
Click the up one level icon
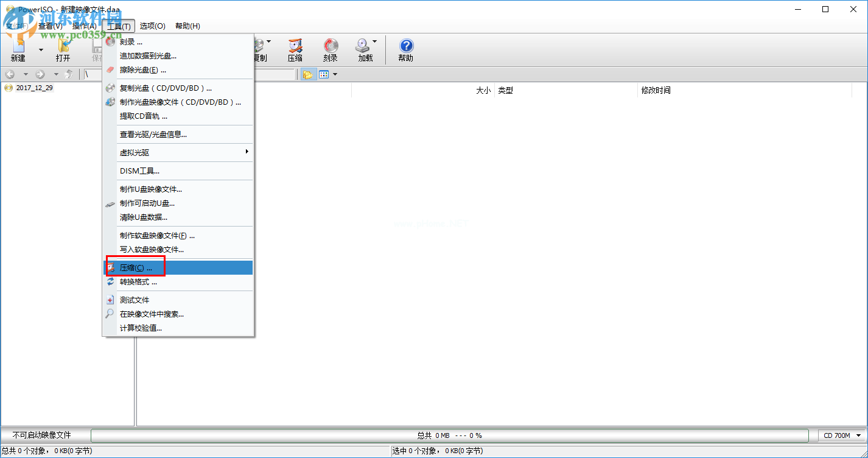coord(69,74)
